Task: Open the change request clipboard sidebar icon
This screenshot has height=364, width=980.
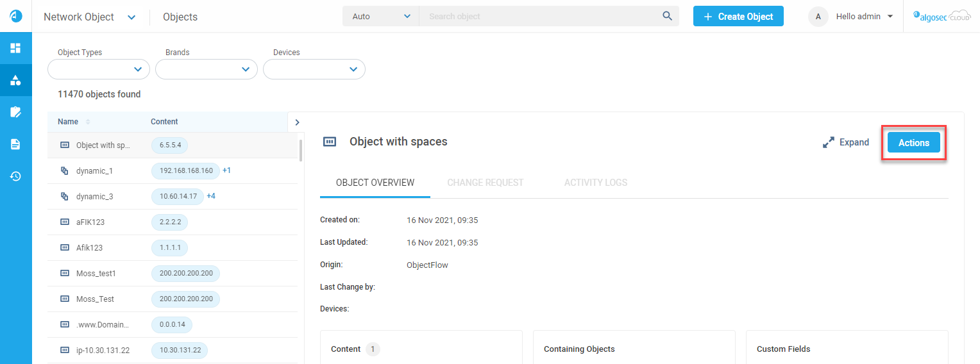Action: pyautogui.click(x=16, y=112)
